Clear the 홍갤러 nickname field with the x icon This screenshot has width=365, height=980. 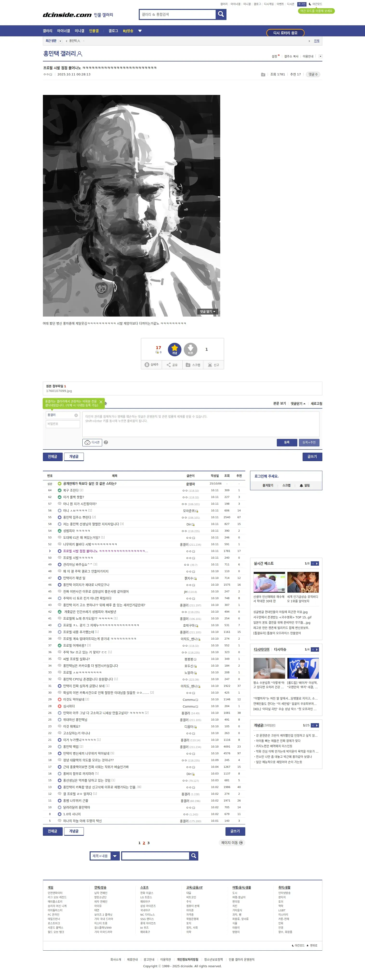point(76,415)
